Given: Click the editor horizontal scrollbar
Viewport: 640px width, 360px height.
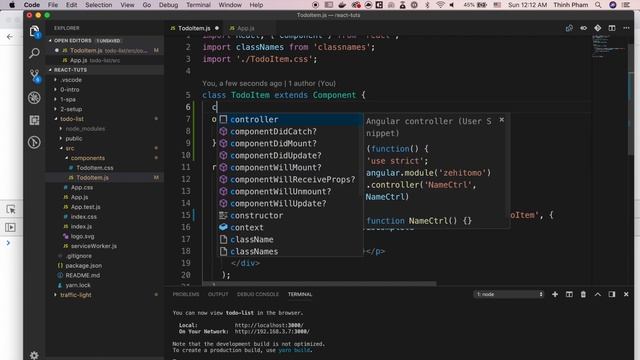Looking at the screenshot, I should coord(319,283).
